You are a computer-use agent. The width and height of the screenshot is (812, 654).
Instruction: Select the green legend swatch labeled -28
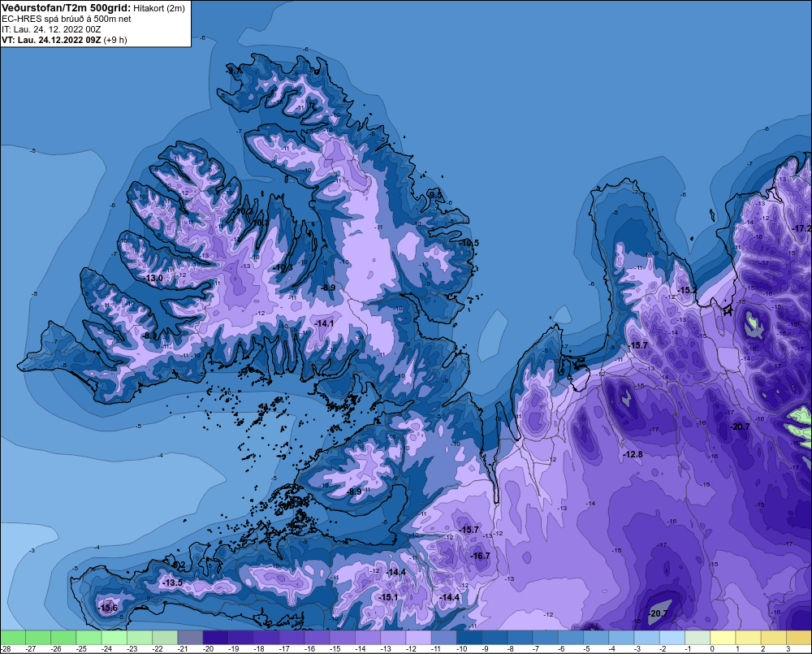click(12, 637)
